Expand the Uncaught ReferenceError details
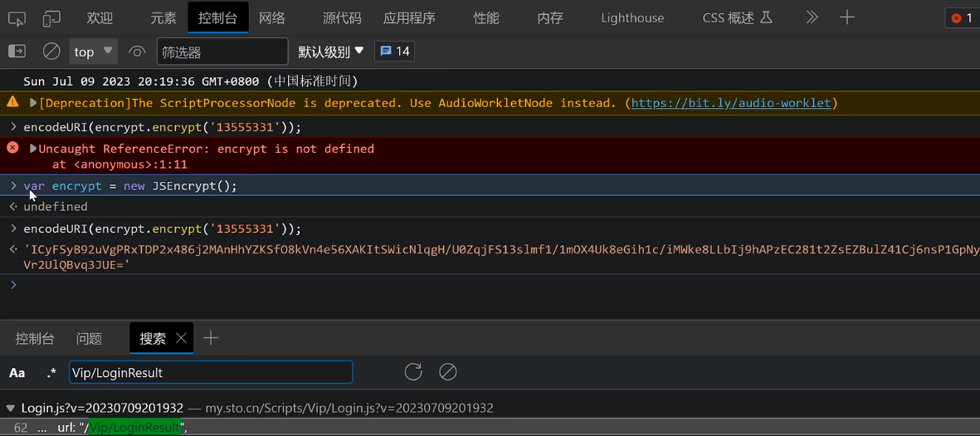The width and height of the screenshot is (980, 436). click(x=33, y=149)
